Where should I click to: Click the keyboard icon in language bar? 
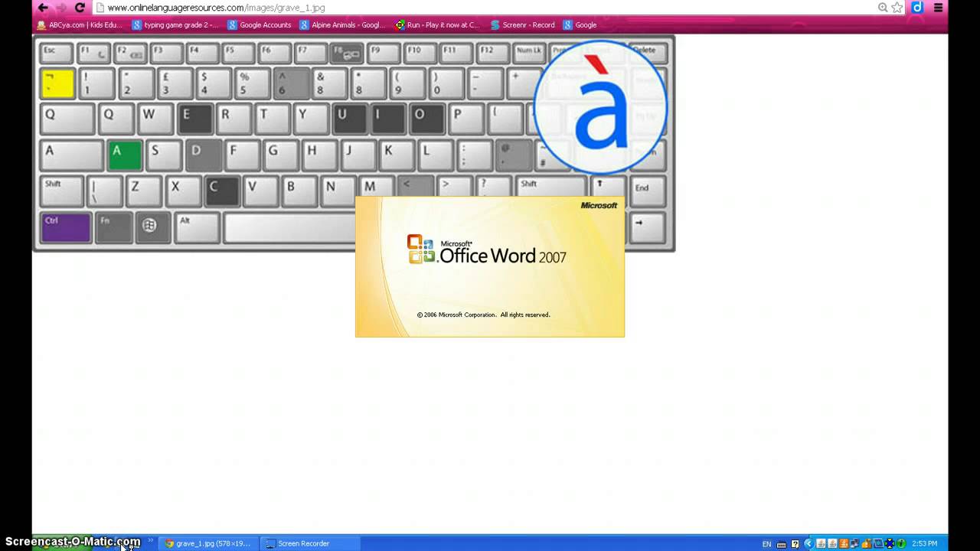point(782,544)
